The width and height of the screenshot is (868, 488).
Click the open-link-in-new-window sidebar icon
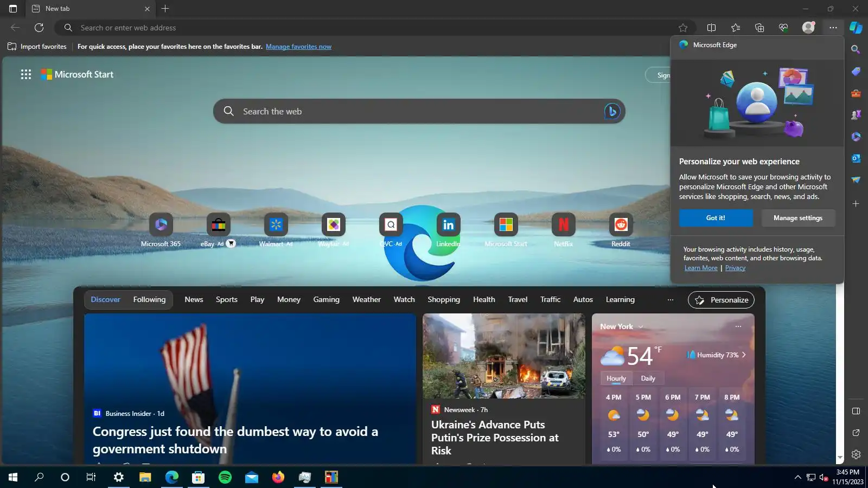coord(856,433)
